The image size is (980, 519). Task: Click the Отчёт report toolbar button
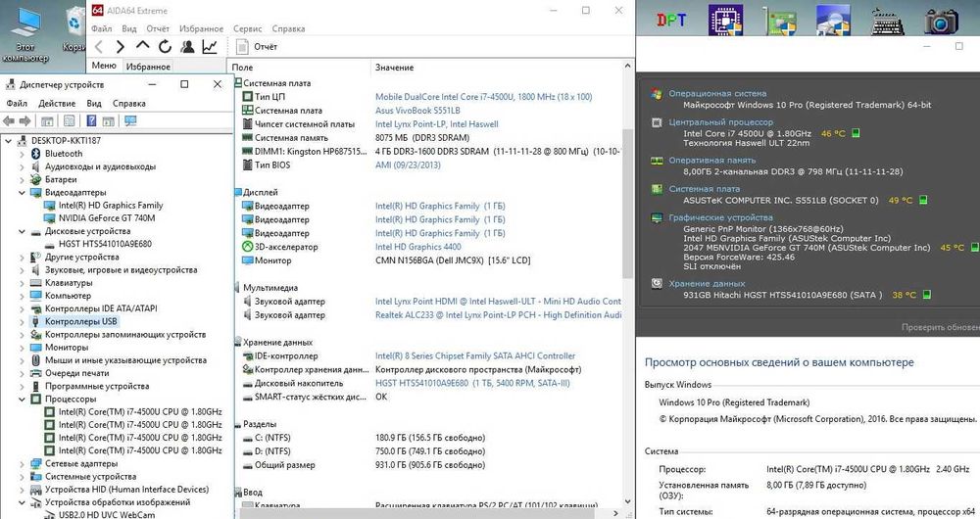coord(257,47)
